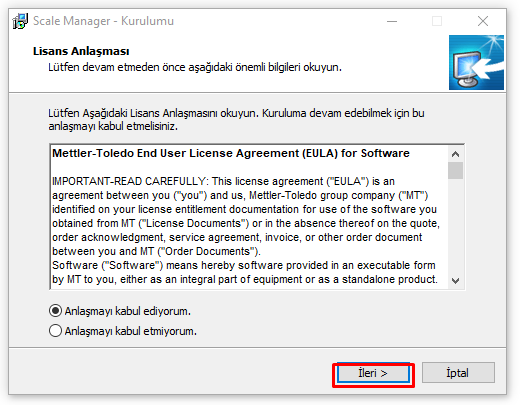Click the 'İptal' button
This screenshot has width=523, height=405.
point(458,373)
